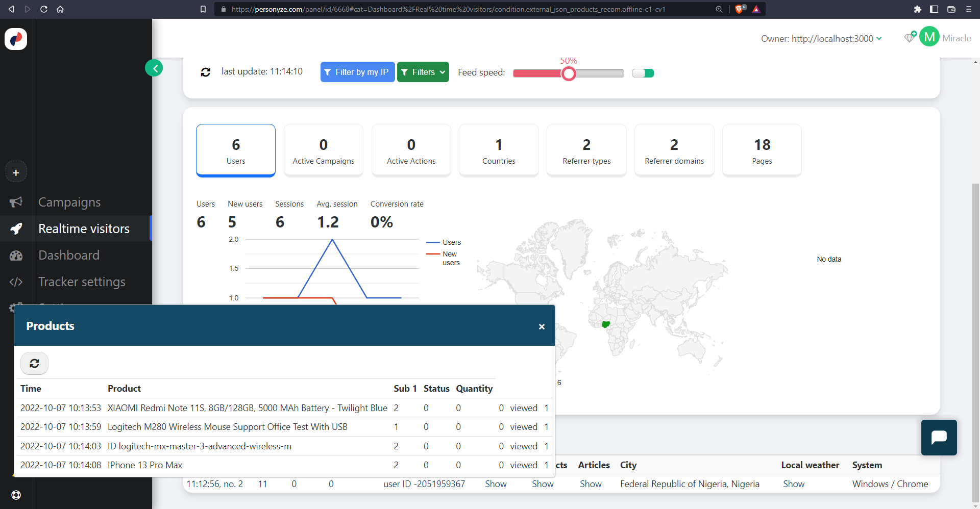Viewport: 980px width, 509px height.
Task: Open Realtime visitors in sidebar menu
Action: (84, 228)
